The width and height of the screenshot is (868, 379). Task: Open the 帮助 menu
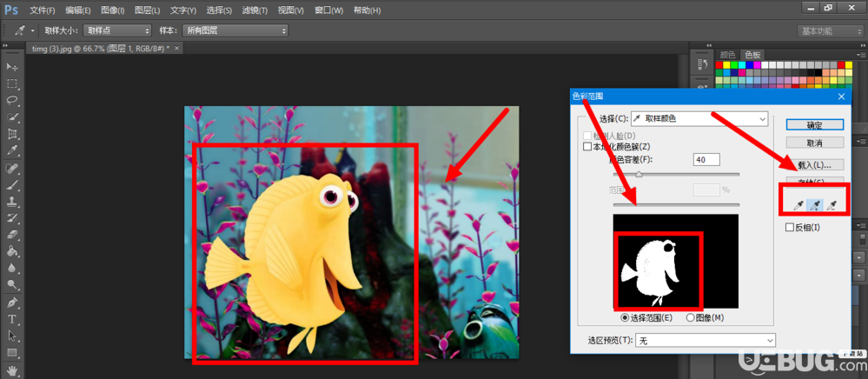tap(367, 10)
